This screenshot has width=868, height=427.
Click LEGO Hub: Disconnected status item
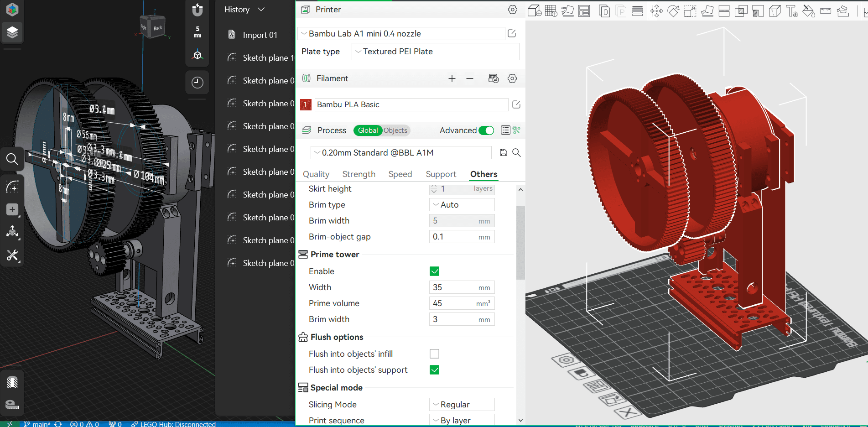pos(173,424)
